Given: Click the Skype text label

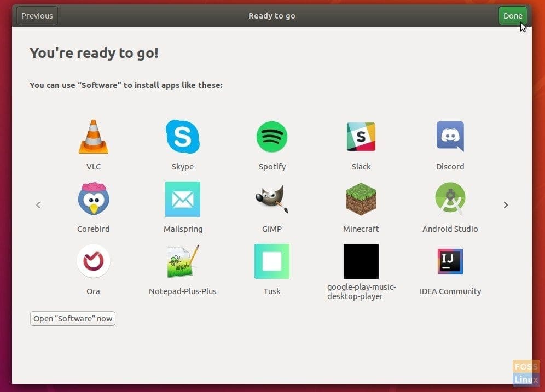Looking at the screenshot, I should pos(182,167).
